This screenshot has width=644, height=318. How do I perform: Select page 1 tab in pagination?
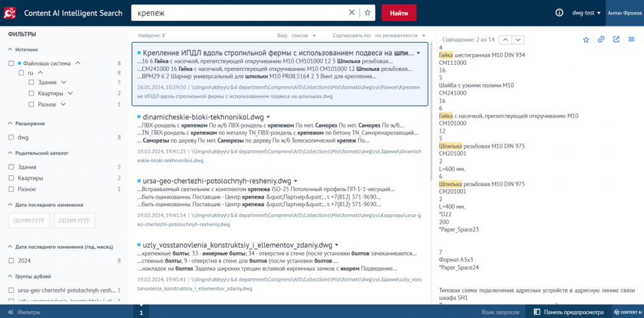pyautogui.click(x=141, y=312)
